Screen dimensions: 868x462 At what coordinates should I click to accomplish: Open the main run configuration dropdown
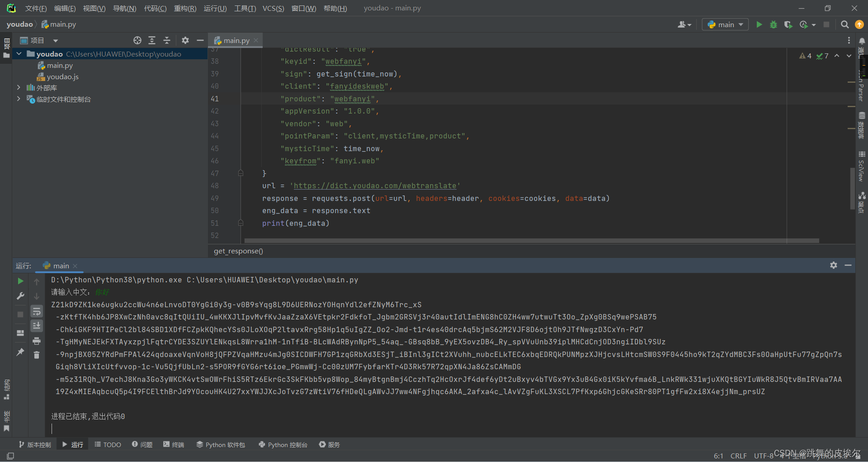(x=725, y=24)
